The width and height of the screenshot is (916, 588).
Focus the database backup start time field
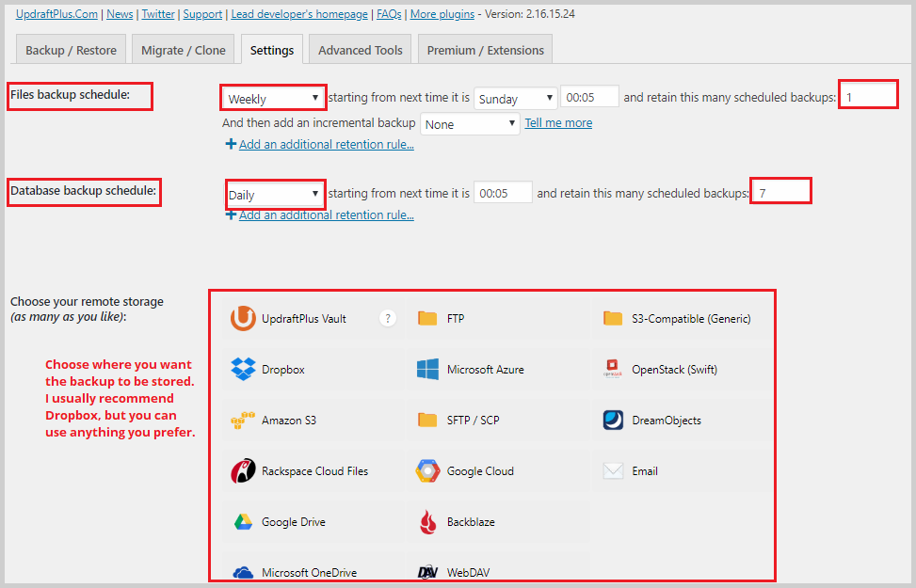tap(503, 192)
